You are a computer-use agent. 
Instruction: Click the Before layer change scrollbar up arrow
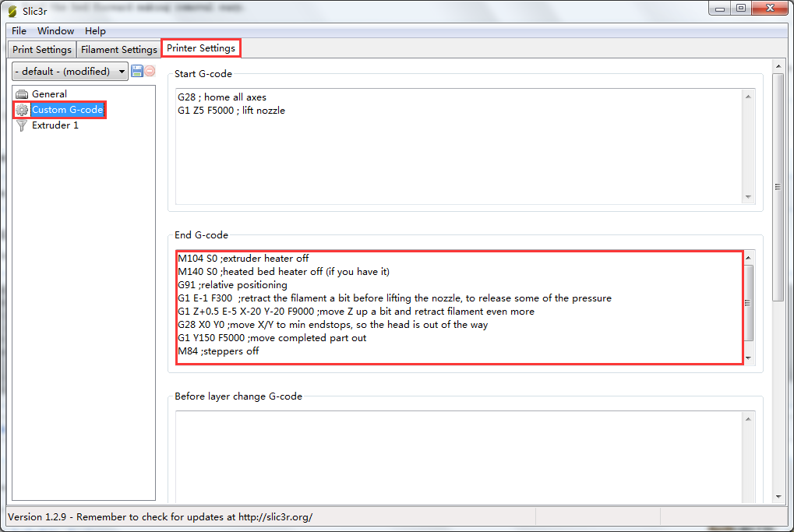click(749, 419)
